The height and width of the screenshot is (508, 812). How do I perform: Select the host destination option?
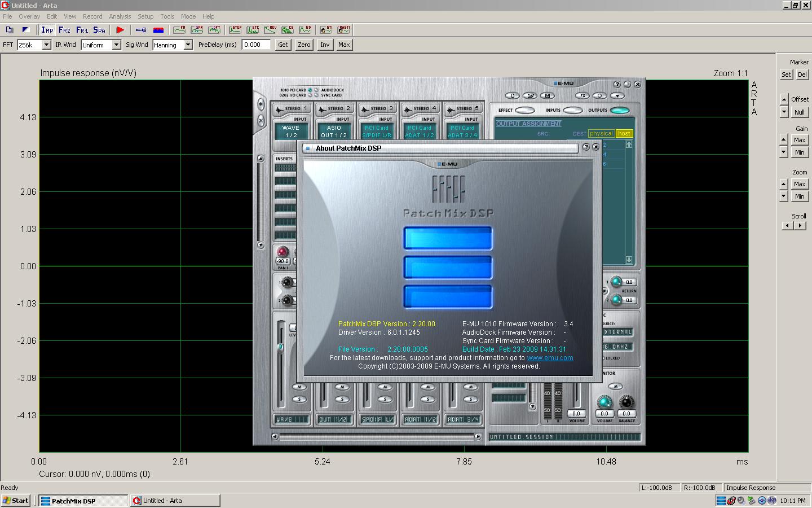624,134
